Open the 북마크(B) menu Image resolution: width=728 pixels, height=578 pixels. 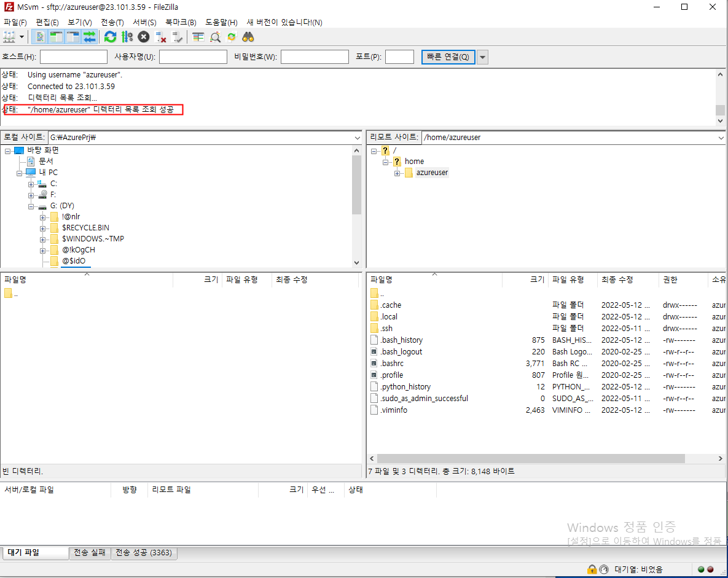tap(181, 22)
